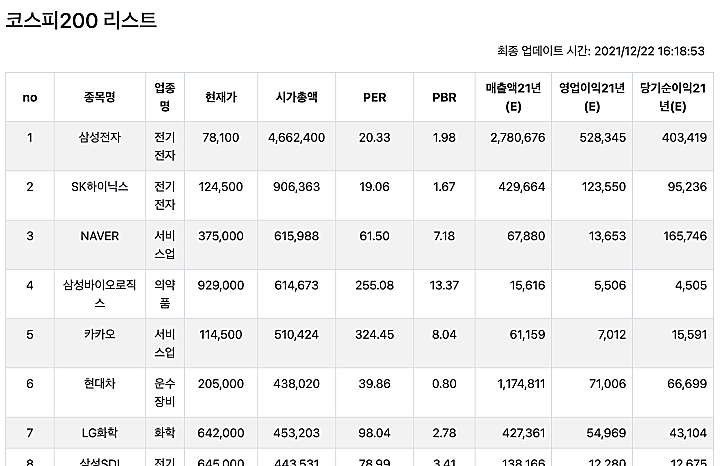Viewport: 720px width, 466px height.
Task: Click the 종목명 column header
Action: point(100,97)
